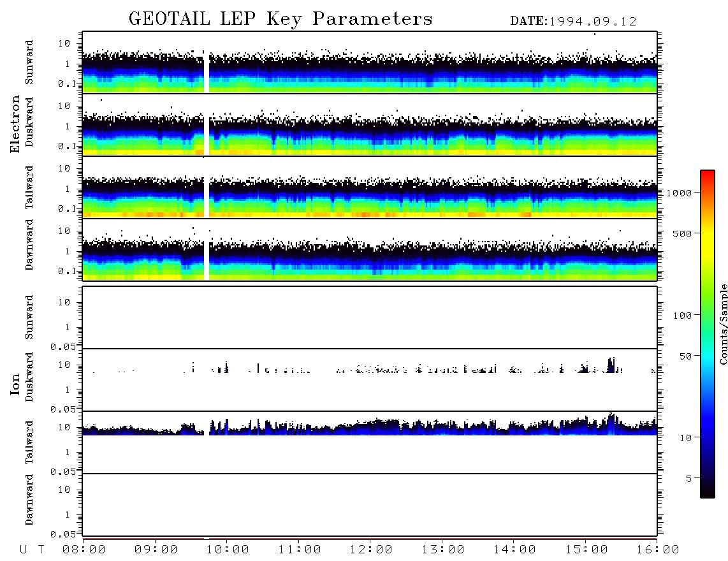
Task: Click the 13:00 time tick label
Action: pyautogui.click(x=443, y=550)
